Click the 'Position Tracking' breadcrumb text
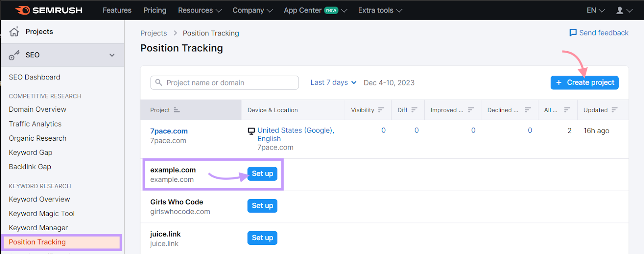644x254 pixels. coord(211,33)
